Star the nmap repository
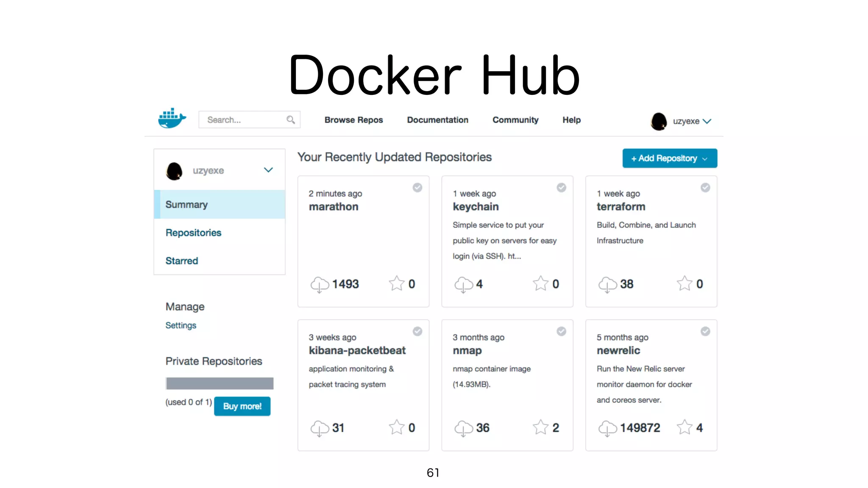Viewport: 868px width, 488px height. click(x=540, y=427)
